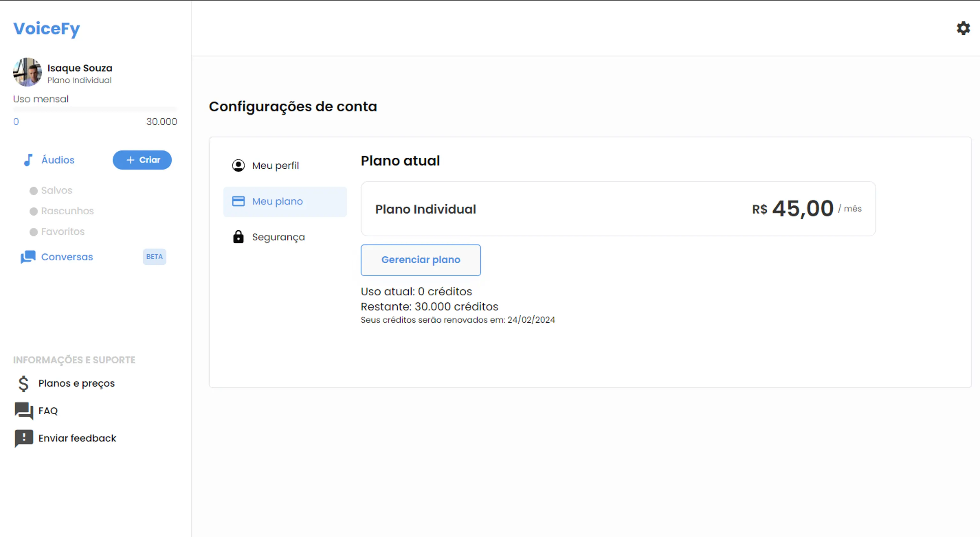This screenshot has height=537, width=980.
Task: Expand the Conversas BETA section
Action: click(x=67, y=257)
